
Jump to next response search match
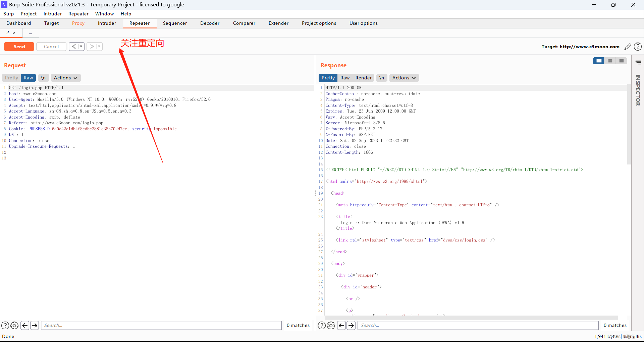pyautogui.click(x=351, y=325)
